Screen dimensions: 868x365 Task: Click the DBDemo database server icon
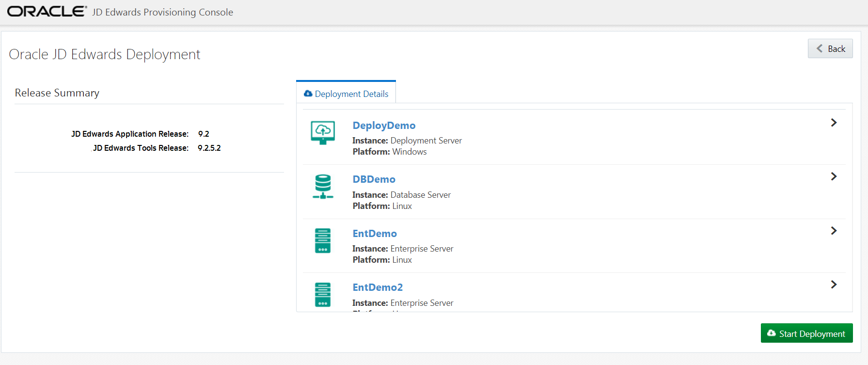pos(323,187)
